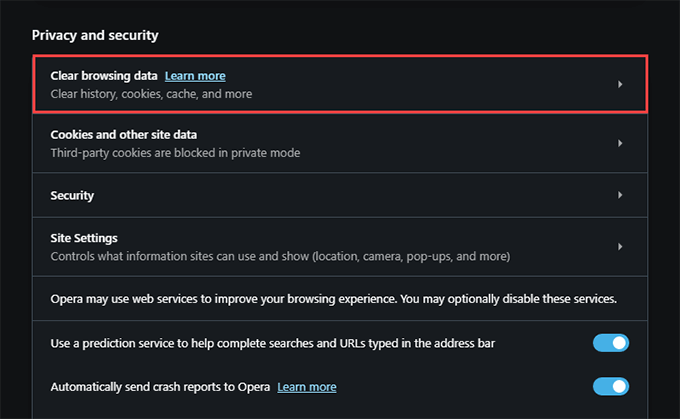Expand the Cookies and other site data arrow
The width and height of the screenshot is (680, 419).
[x=620, y=143]
